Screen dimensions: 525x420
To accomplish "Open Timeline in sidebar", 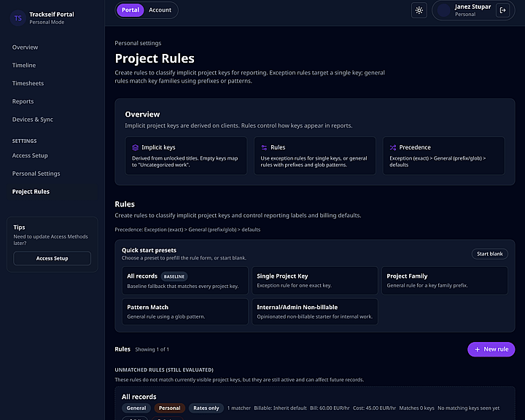I will (x=24, y=66).
